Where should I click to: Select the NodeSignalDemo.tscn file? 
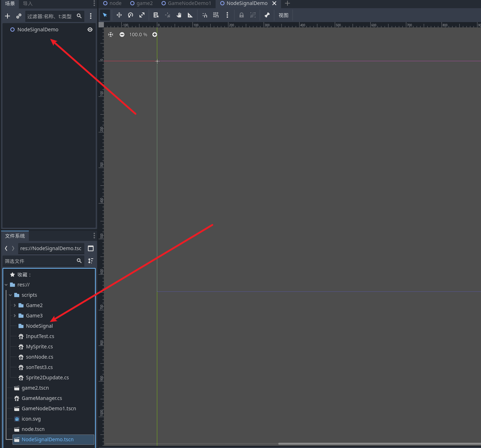(x=53, y=439)
